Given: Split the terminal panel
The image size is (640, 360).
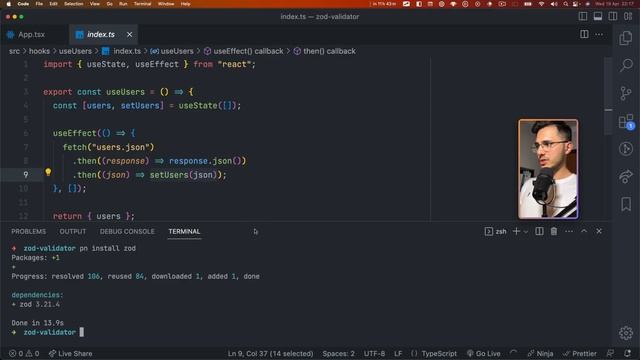Looking at the screenshot, I should point(539,231).
